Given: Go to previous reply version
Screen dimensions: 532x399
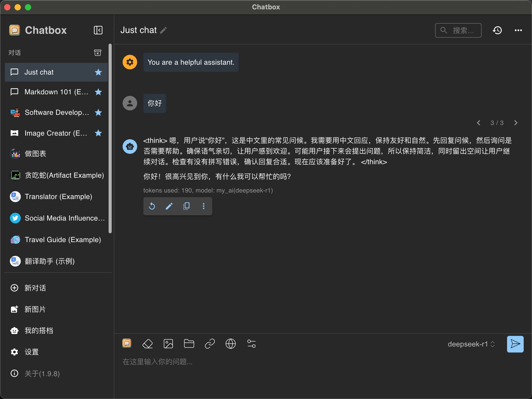Looking at the screenshot, I should click(478, 123).
